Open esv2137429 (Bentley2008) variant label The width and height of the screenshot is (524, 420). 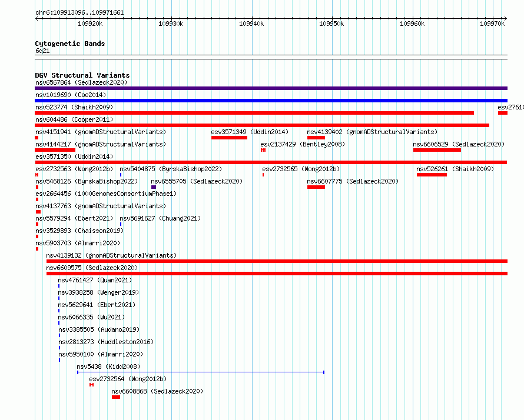point(303,144)
